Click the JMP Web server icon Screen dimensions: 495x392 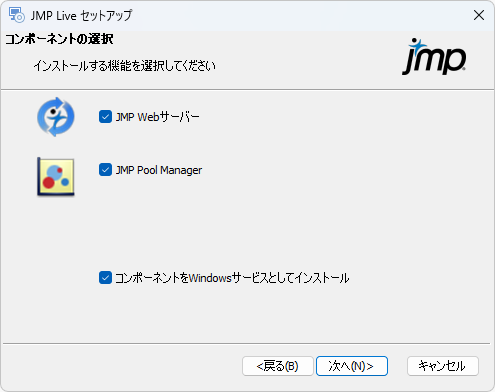pos(56,117)
